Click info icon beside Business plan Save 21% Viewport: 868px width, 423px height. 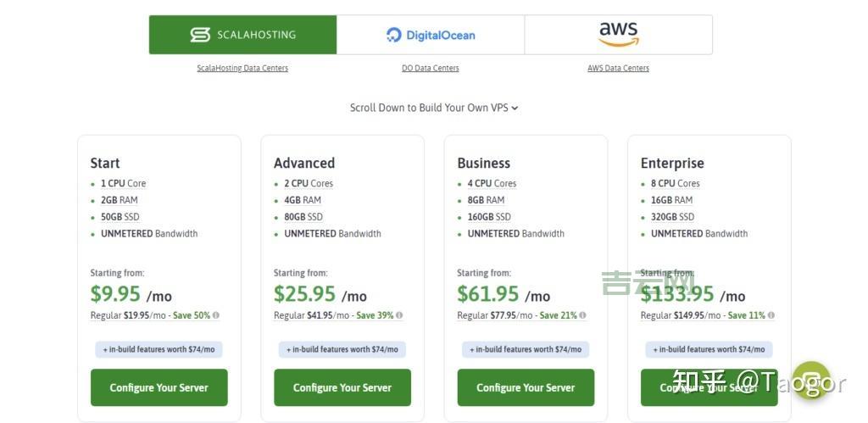(x=582, y=315)
